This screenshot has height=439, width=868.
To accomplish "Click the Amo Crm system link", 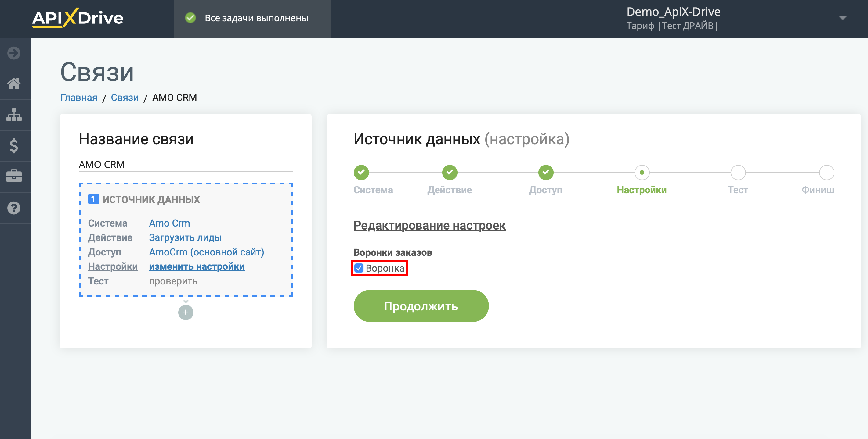I will tap(169, 223).
